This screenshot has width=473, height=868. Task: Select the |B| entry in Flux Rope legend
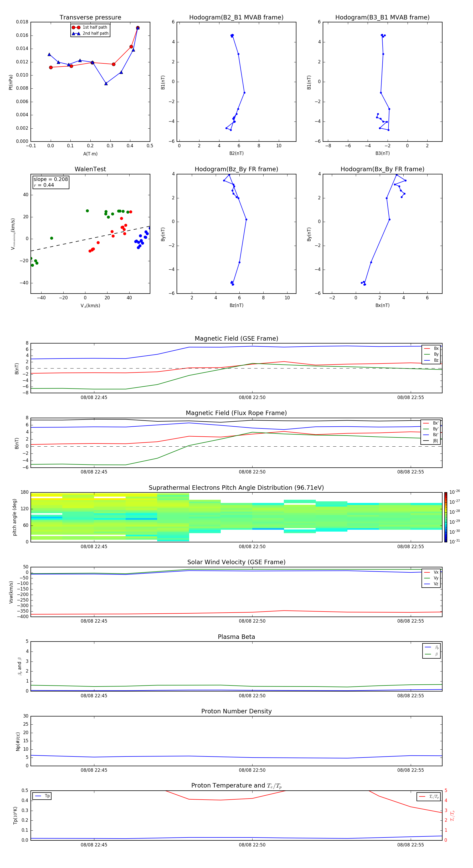pos(431,441)
